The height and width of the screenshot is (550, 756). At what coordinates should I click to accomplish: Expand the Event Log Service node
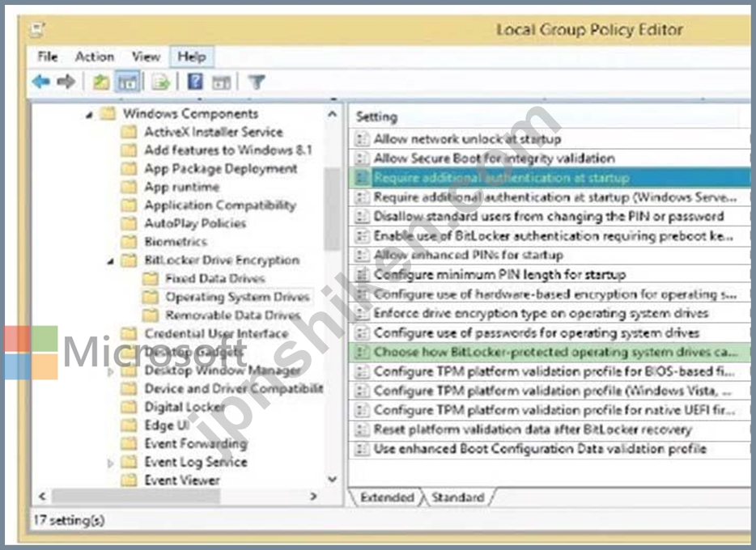(x=110, y=463)
